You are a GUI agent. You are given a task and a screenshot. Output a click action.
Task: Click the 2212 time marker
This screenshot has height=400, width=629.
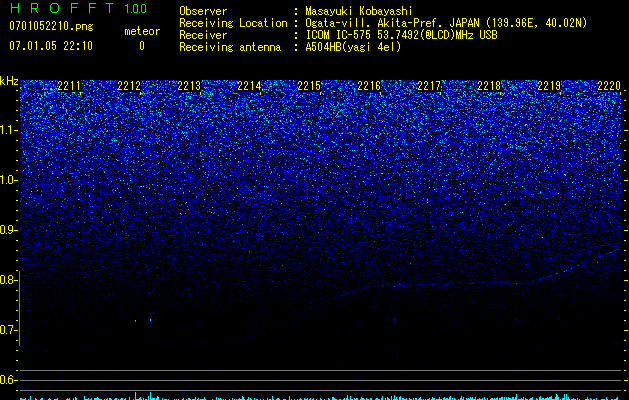(x=129, y=86)
